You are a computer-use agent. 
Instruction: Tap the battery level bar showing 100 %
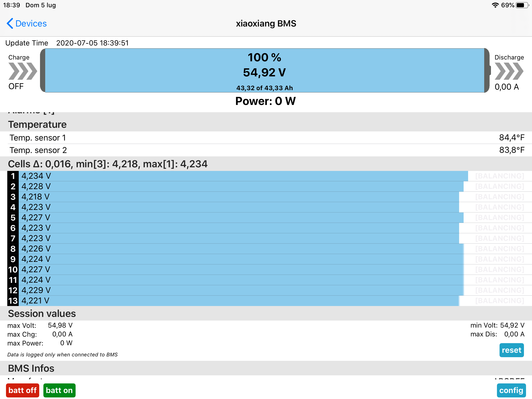265,70
